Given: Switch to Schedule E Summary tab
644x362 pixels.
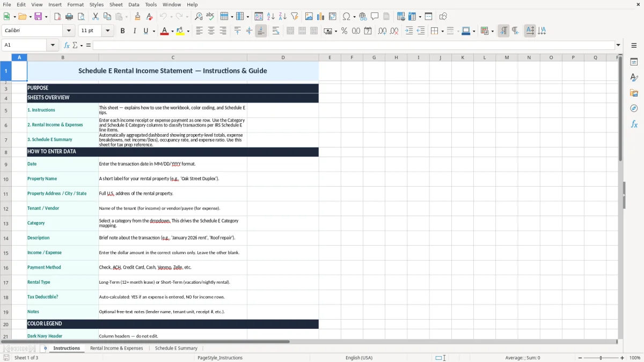Looking at the screenshot, I should [176, 348].
